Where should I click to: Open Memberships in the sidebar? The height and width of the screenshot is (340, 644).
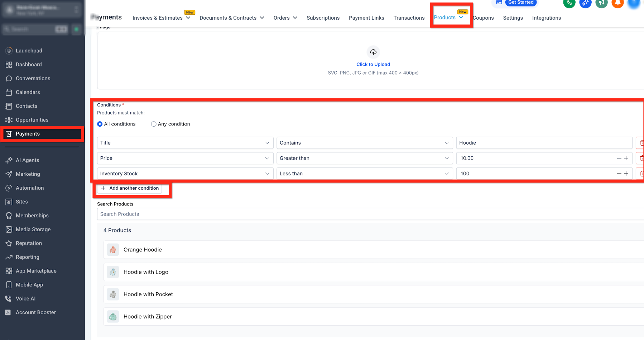[32, 216]
